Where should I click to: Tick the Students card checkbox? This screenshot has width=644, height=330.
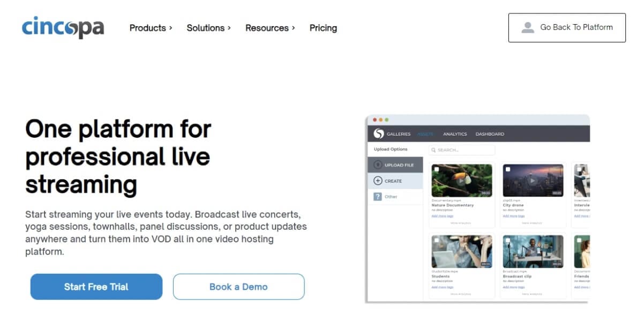click(x=437, y=240)
